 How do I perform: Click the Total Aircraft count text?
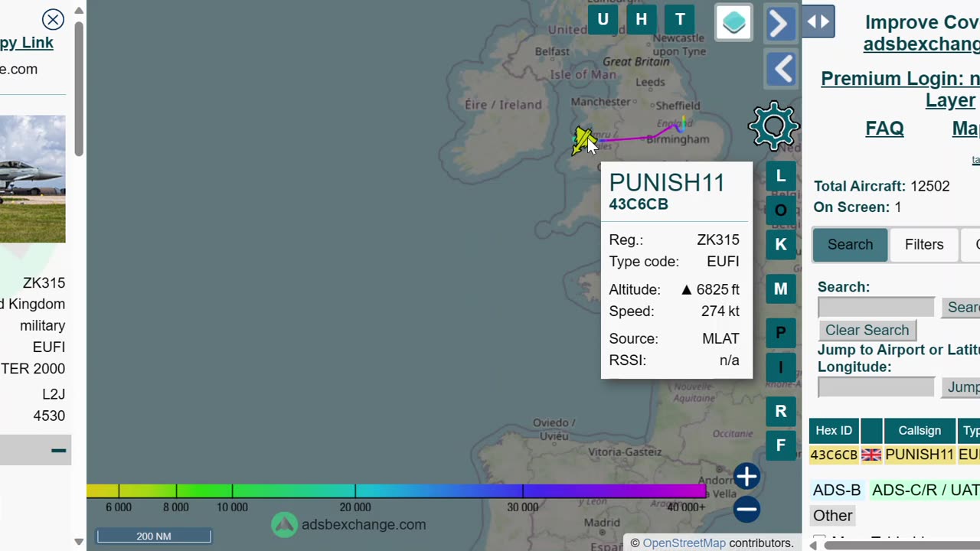pos(881,186)
